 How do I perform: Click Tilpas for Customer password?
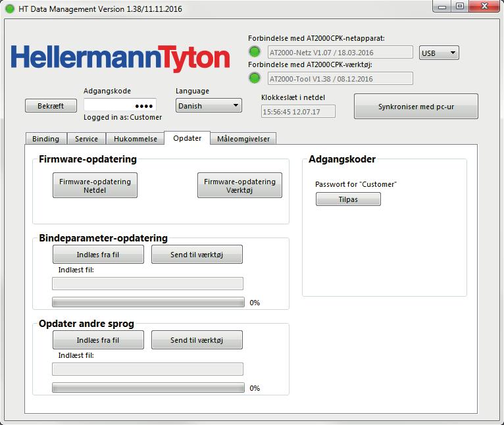coord(348,199)
